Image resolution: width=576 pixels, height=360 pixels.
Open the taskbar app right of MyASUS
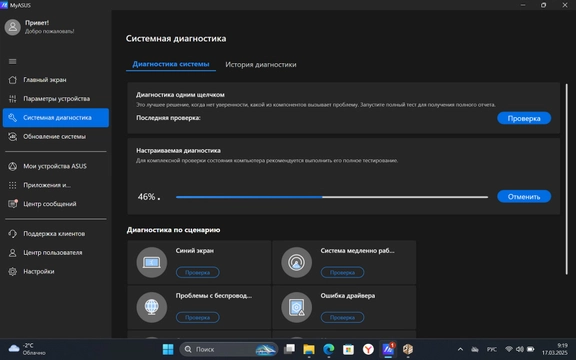tap(408, 349)
